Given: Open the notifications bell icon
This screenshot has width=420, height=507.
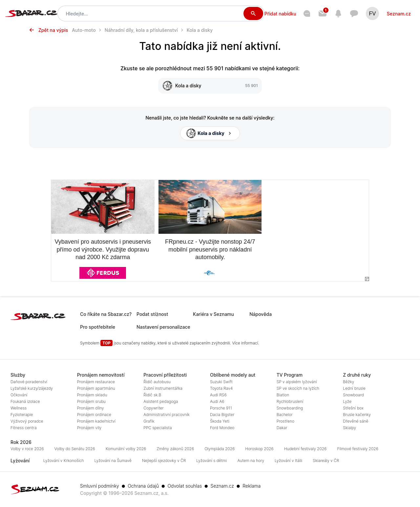Looking at the screenshot, I should pos(338,13).
